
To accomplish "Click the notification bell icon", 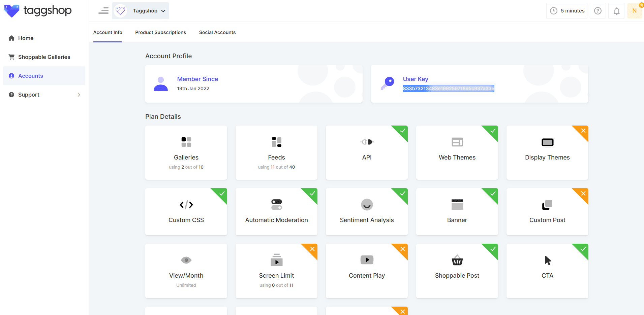I will (x=616, y=11).
